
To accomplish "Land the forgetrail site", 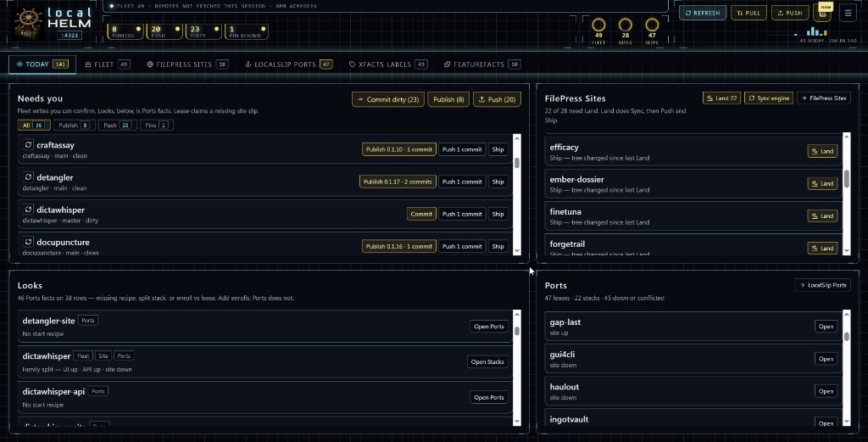I will (x=822, y=248).
